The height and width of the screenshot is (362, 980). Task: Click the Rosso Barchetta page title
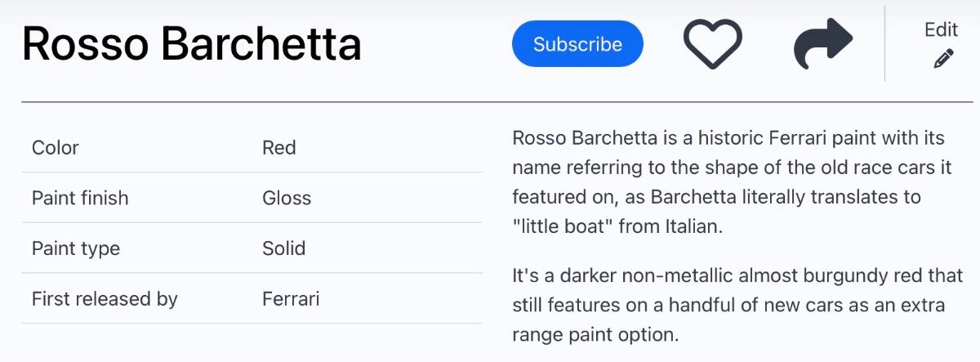[x=191, y=44]
